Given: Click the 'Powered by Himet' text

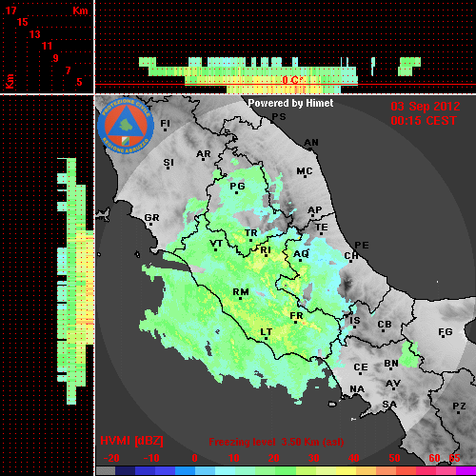Looking at the screenshot, I should (290, 103).
